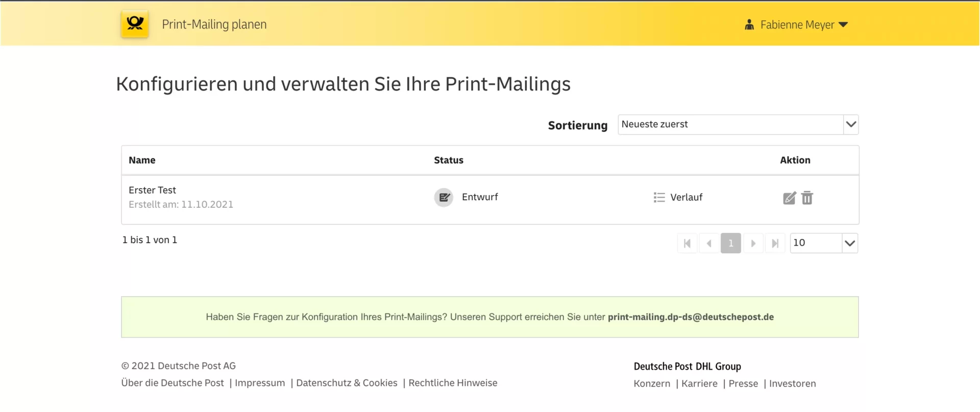Click the support email address link
Image resolution: width=980 pixels, height=412 pixels.
pyautogui.click(x=691, y=317)
